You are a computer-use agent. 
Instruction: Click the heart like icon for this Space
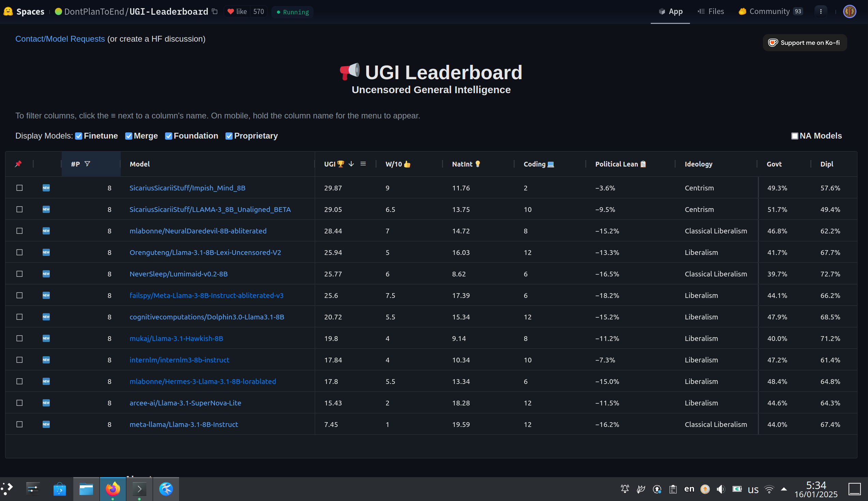(x=231, y=11)
